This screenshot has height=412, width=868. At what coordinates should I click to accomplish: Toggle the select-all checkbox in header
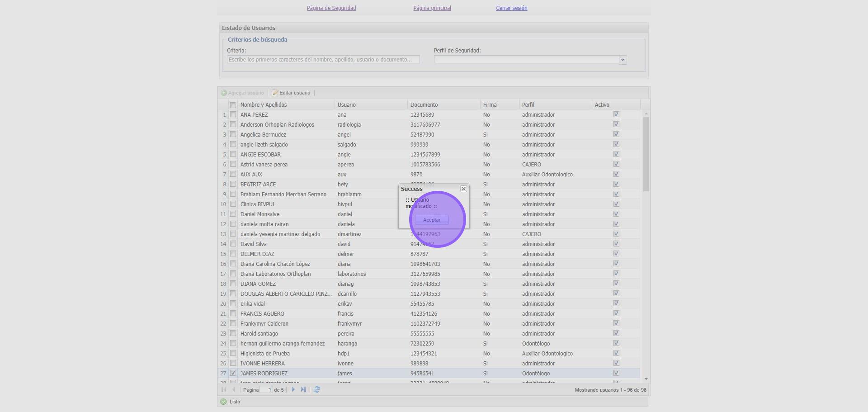click(x=233, y=105)
